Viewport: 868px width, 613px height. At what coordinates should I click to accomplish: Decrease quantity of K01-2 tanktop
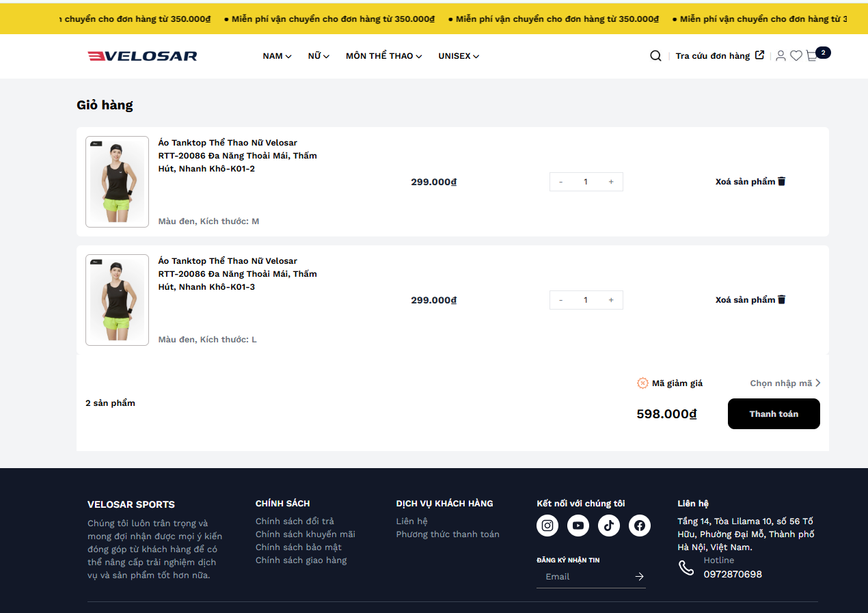coord(561,182)
